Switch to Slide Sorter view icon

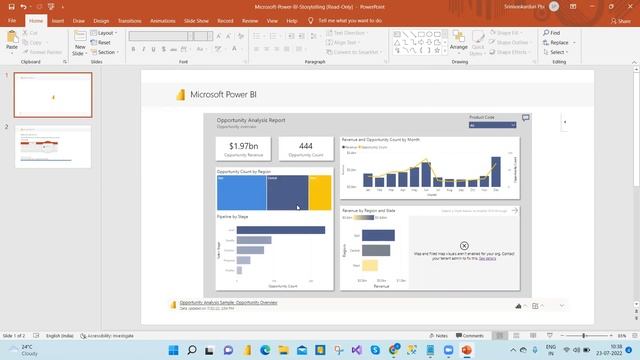click(516, 336)
